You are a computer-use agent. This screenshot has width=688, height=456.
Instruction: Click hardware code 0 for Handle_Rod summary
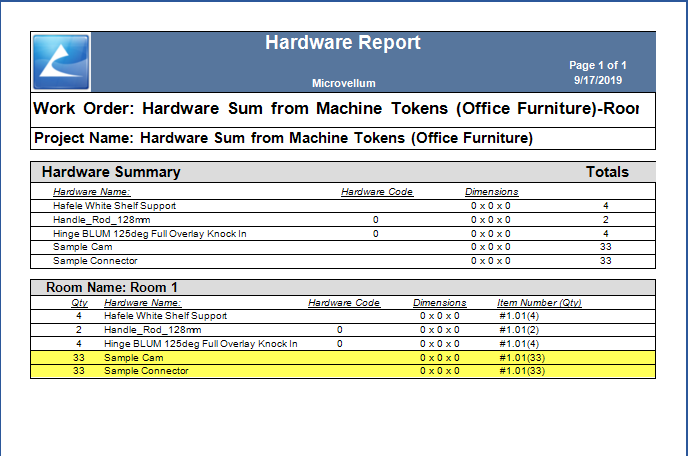[376, 220]
